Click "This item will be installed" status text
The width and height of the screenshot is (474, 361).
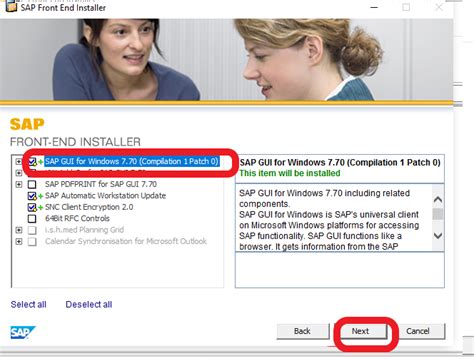point(290,173)
